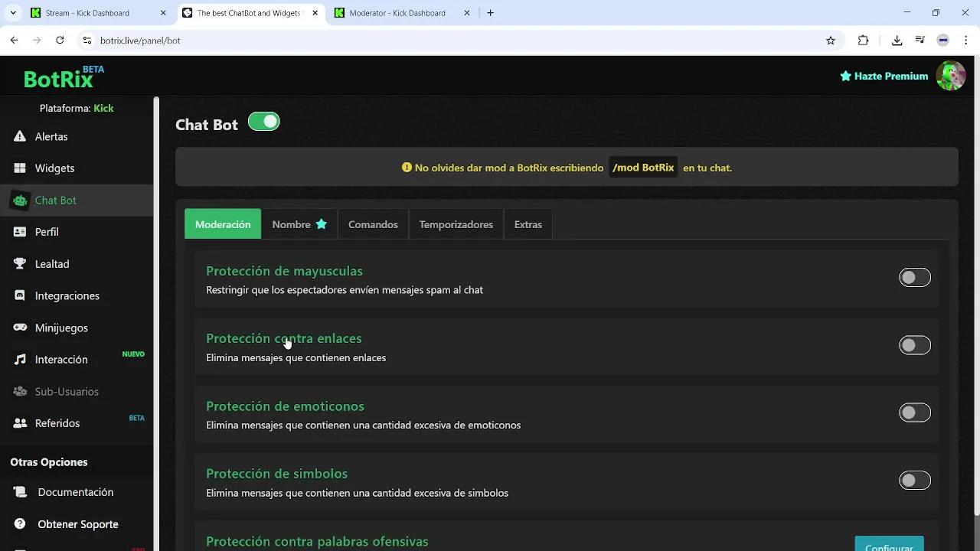Open the browser profile icon
The image size is (980, 551).
[x=943, y=41]
